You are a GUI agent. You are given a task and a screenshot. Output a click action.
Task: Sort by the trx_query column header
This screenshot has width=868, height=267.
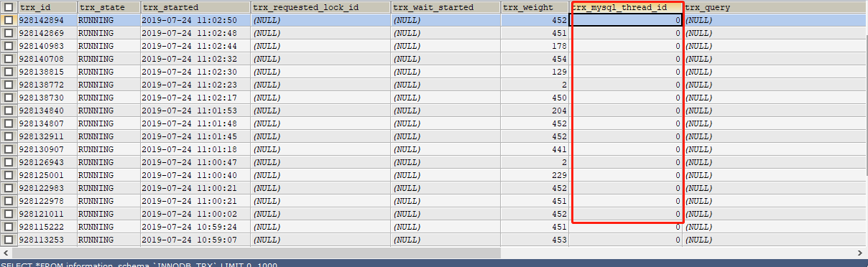(x=775, y=7)
